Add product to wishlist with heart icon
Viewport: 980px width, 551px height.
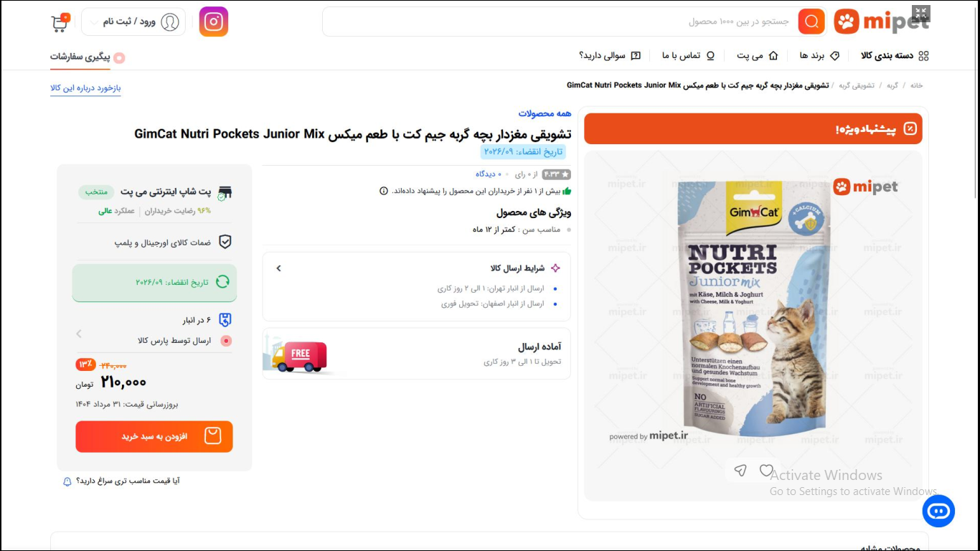tap(766, 471)
